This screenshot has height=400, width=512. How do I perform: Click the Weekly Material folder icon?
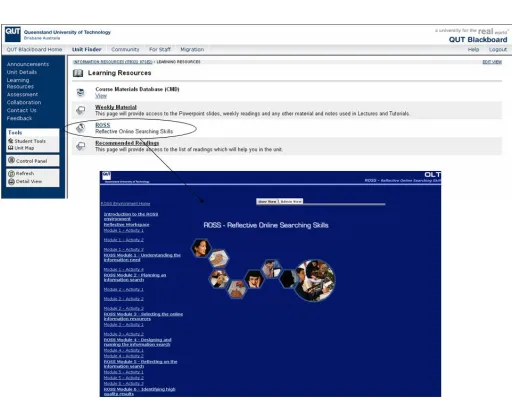pyautogui.click(x=80, y=110)
